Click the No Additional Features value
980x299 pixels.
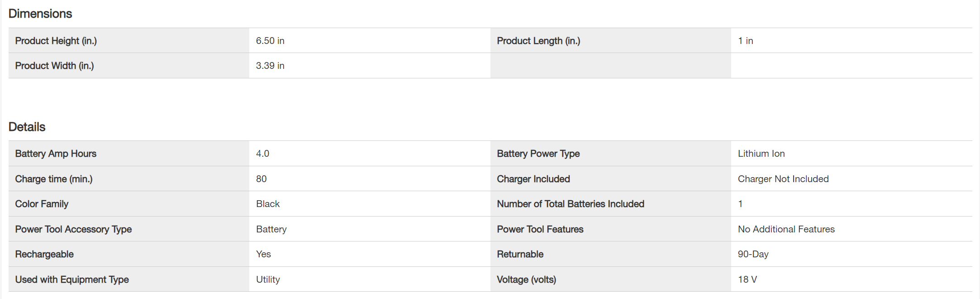(786, 229)
